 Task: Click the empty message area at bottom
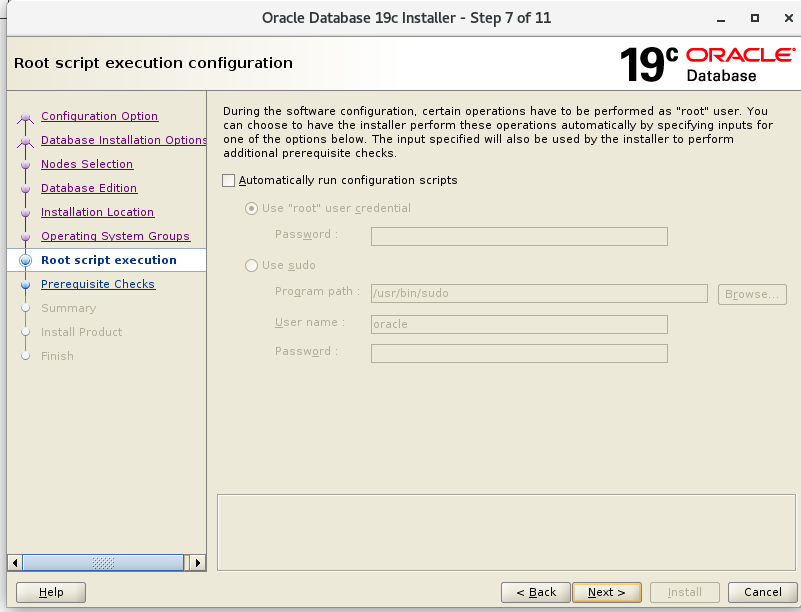506,532
